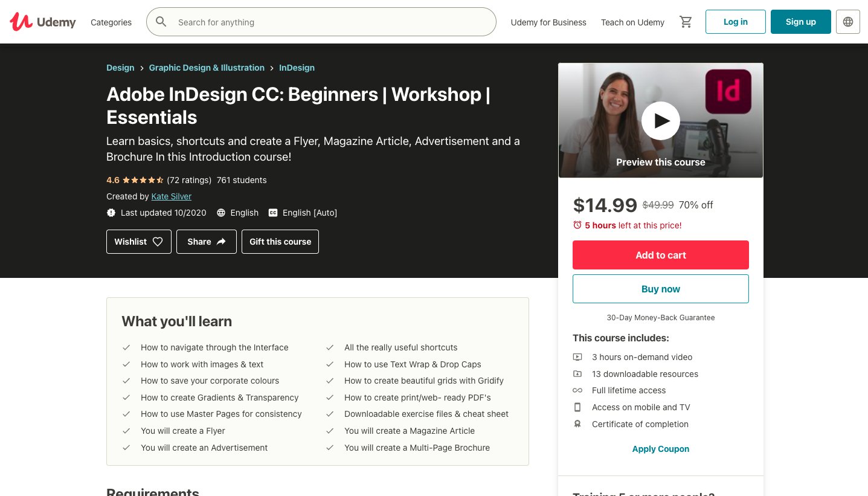This screenshot has height=496, width=868.
Task: Play the course preview video
Action: click(x=661, y=121)
